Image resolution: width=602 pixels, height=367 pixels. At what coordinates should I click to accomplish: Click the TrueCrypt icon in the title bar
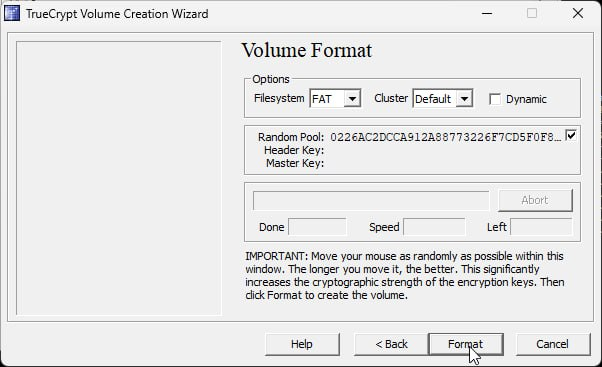[x=12, y=13]
